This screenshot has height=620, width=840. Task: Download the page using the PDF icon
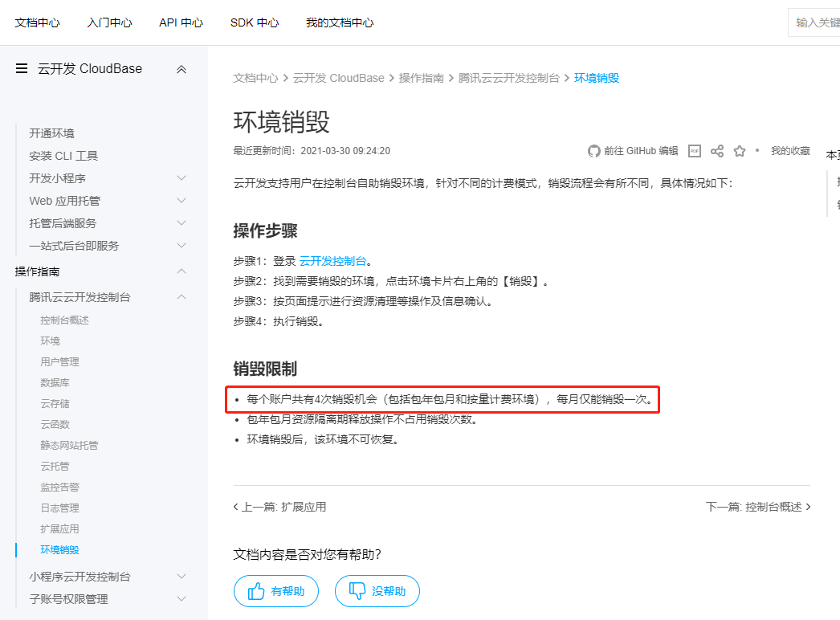click(x=695, y=151)
